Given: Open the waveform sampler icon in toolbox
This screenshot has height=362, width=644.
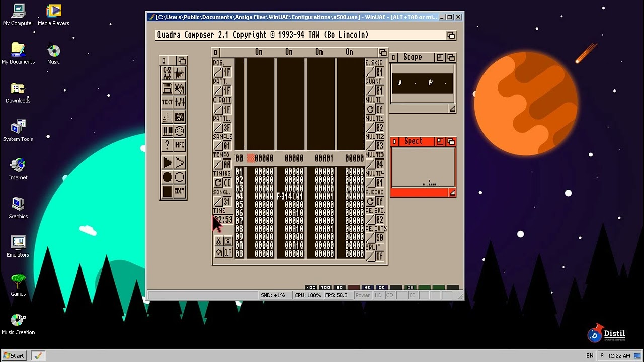Looking at the screenshot, I should click(179, 74).
